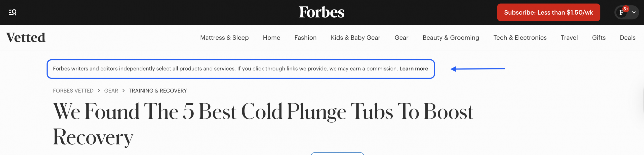Select the Gifts menu item

click(599, 37)
